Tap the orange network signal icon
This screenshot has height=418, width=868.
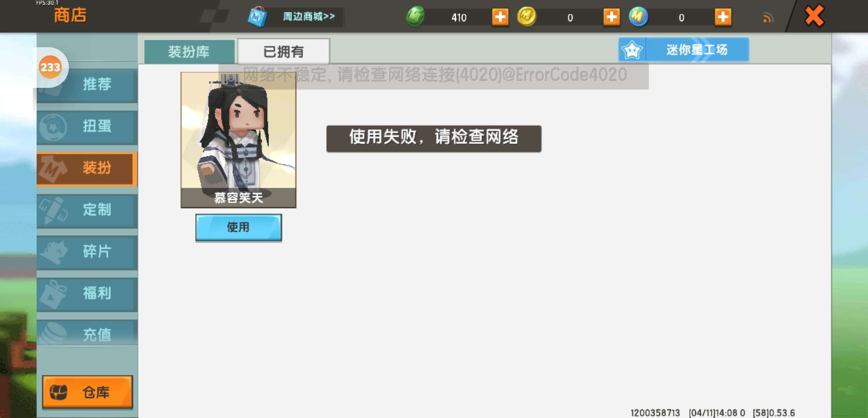[768, 18]
